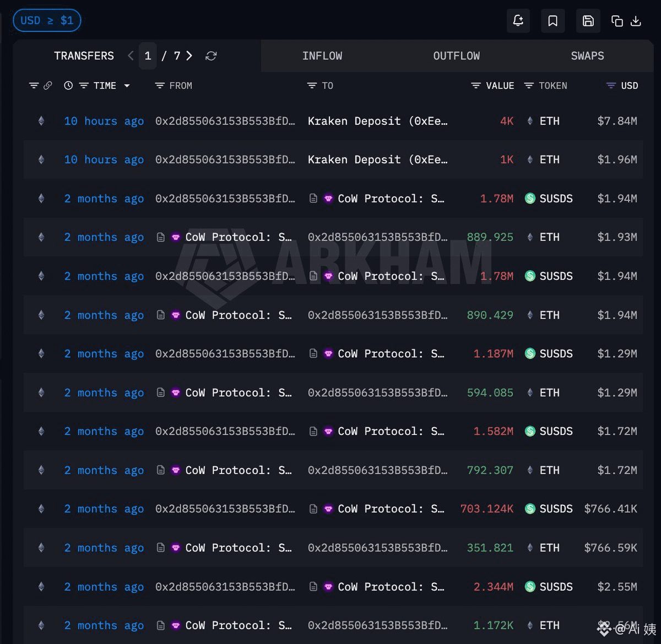Filter by the VALUE column
The image size is (661, 644).
click(x=476, y=85)
